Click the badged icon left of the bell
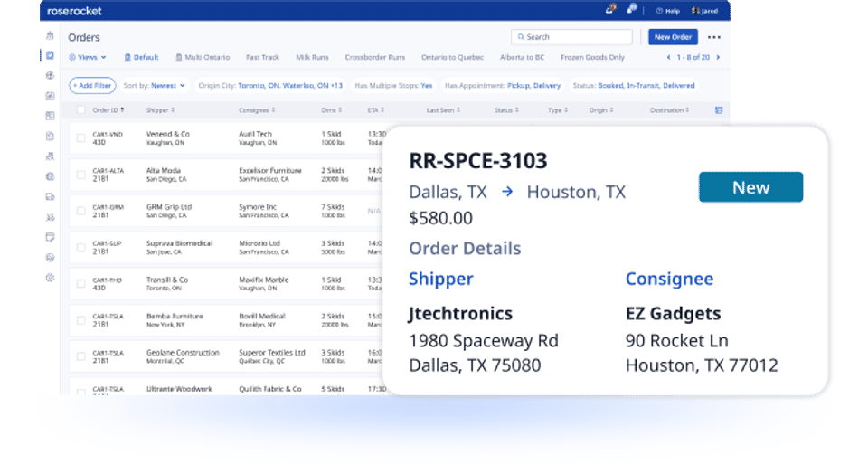This screenshot has width=868, height=474. [610, 9]
